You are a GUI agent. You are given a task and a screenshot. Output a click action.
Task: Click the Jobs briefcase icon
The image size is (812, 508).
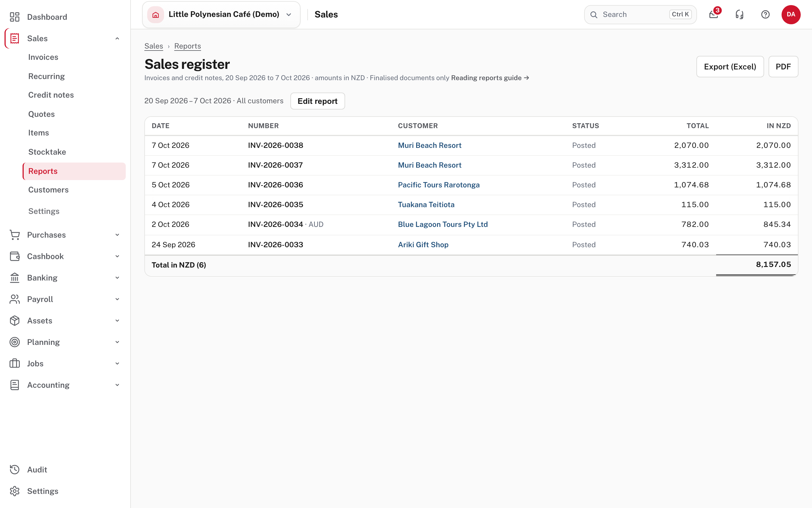(x=14, y=364)
